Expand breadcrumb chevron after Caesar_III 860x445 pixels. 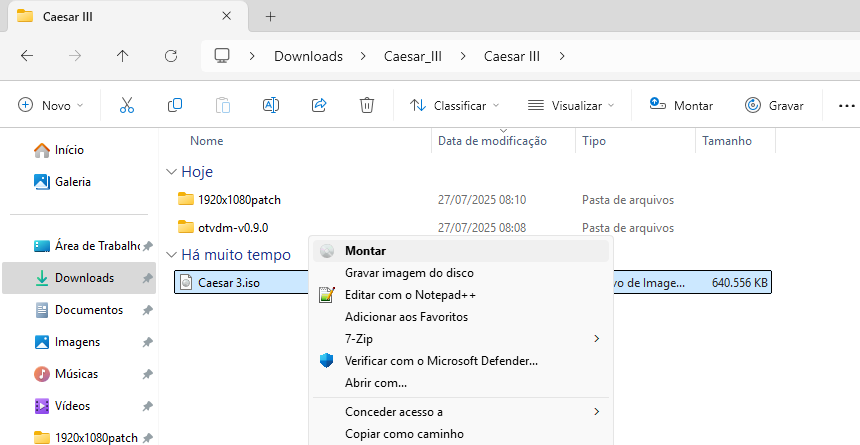point(463,56)
